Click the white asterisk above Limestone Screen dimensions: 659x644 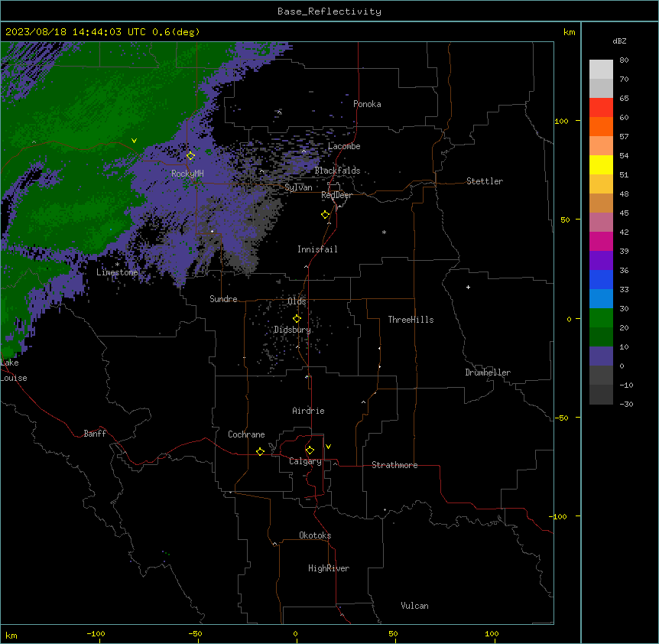[x=117, y=265]
